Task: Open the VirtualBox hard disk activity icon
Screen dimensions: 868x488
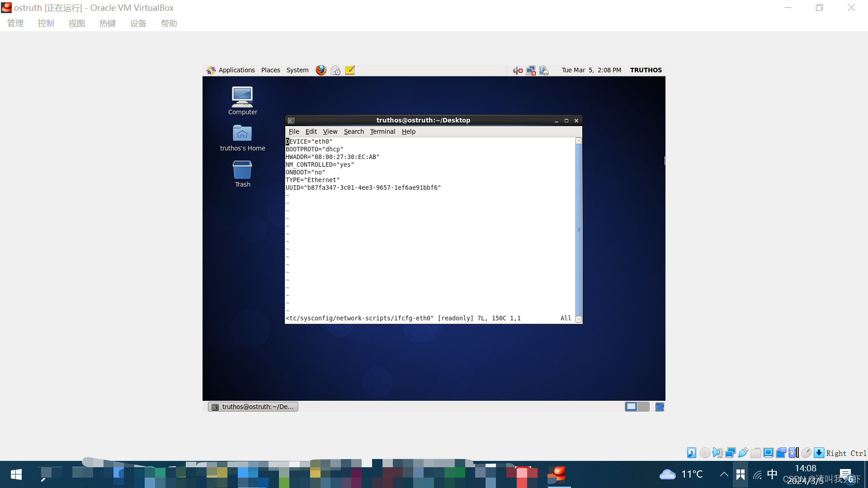Action: (x=692, y=453)
